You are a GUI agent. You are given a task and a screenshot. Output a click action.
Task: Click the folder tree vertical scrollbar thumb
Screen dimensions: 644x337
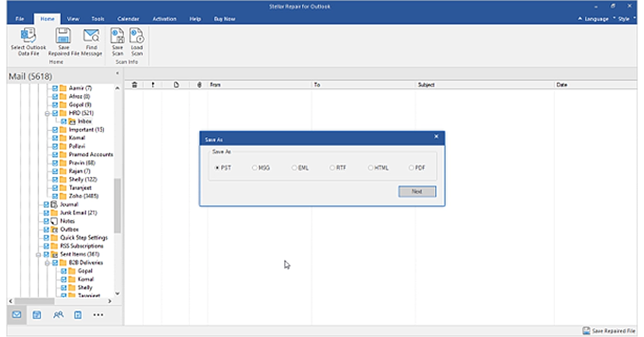(118, 206)
